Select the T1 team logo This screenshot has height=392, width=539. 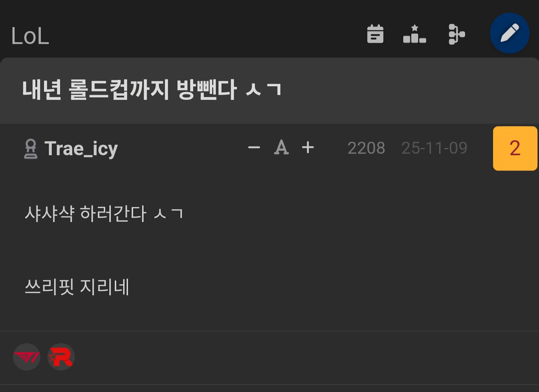(27, 357)
